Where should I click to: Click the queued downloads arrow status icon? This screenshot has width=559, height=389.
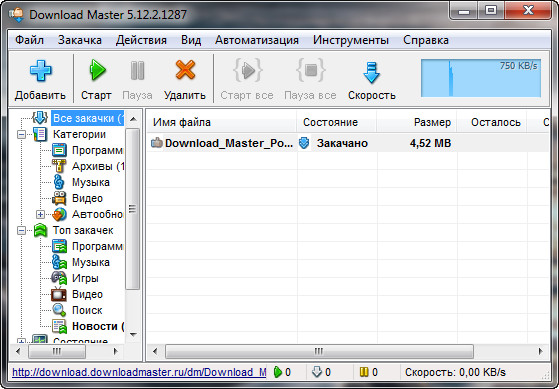click(x=317, y=372)
